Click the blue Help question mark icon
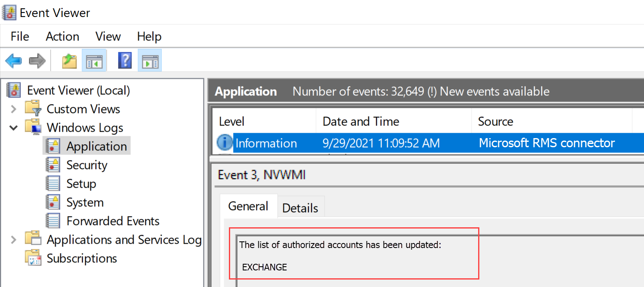Screen dimensions: 644x287 125,61
